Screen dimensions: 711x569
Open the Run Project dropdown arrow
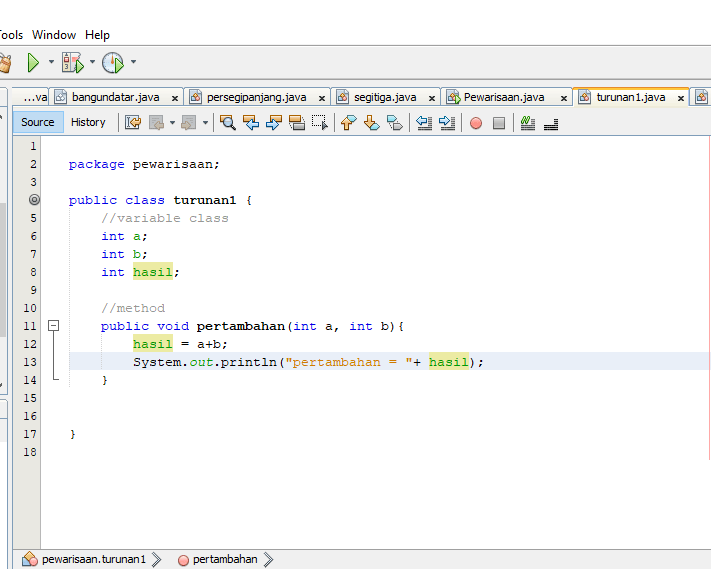coord(51,63)
